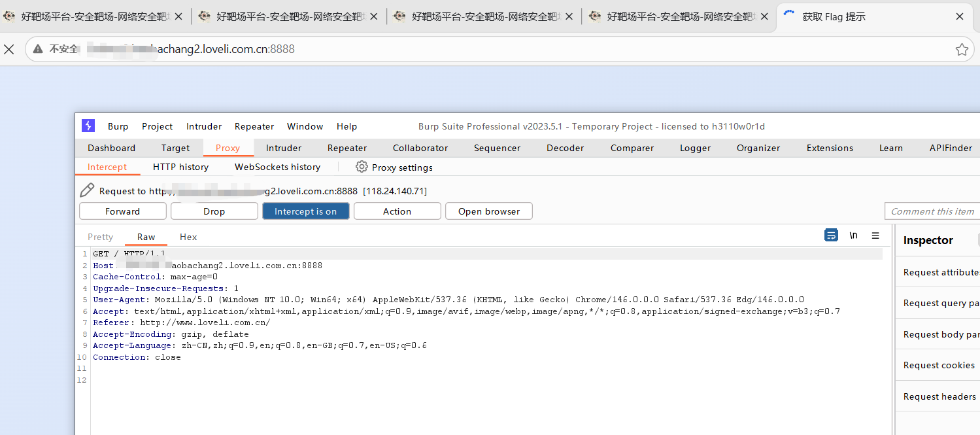Click the Burp Suite lightning logo icon
Viewport: 980px width, 435px height.
tap(88, 126)
